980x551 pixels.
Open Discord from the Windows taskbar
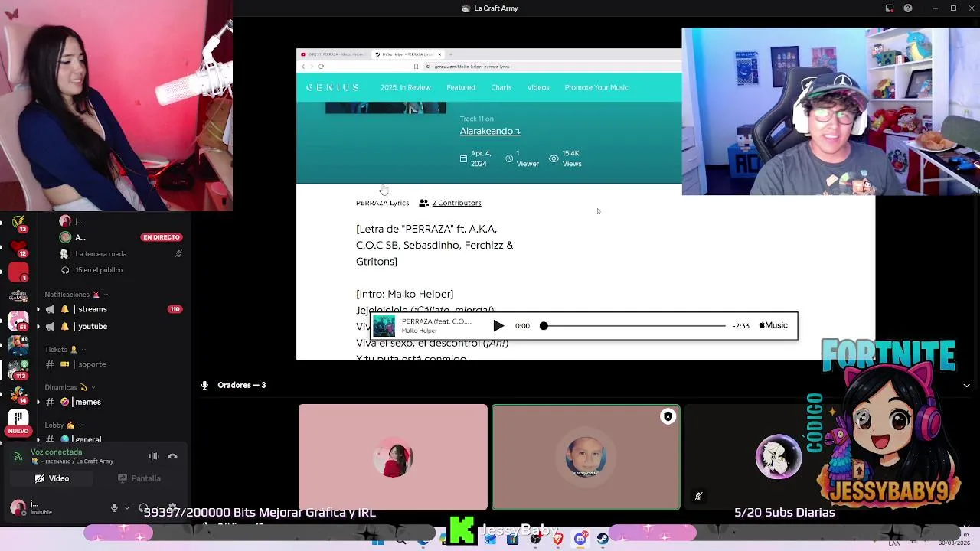click(x=580, y=539)
